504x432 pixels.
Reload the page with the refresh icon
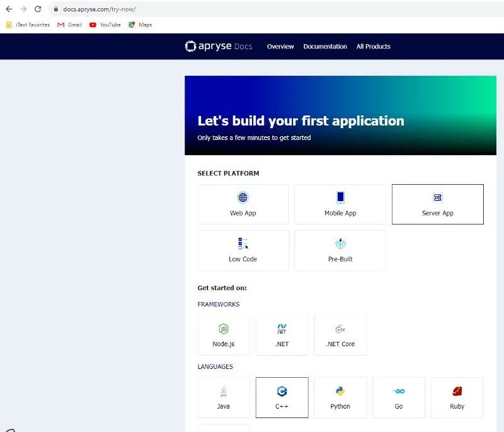pos(38,9)
